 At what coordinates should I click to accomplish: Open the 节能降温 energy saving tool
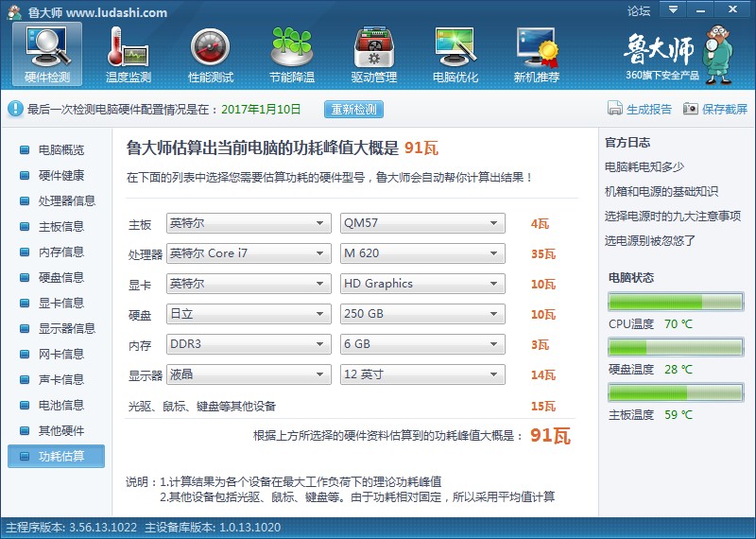click(292, 54)
